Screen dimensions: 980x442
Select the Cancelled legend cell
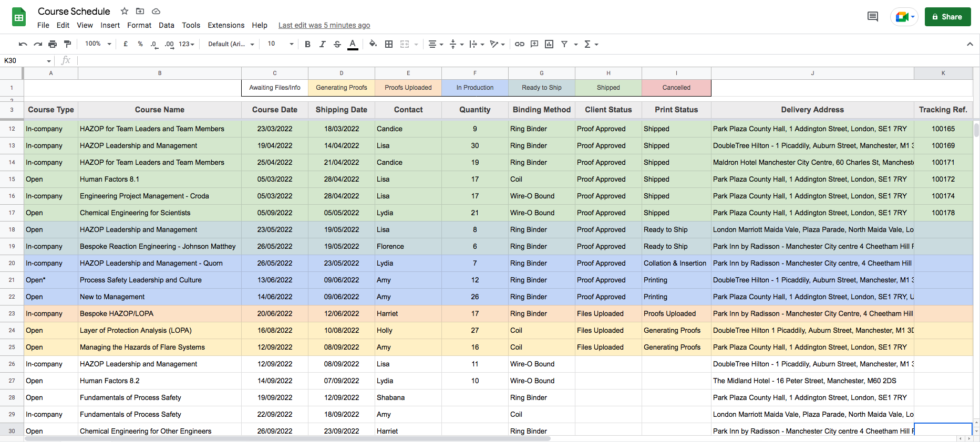coord(676,88)
